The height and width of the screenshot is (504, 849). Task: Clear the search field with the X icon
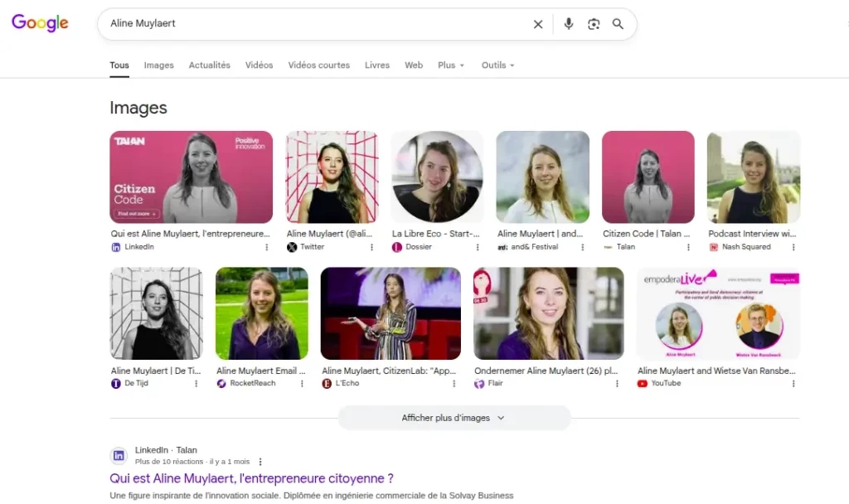coord(537,24)
